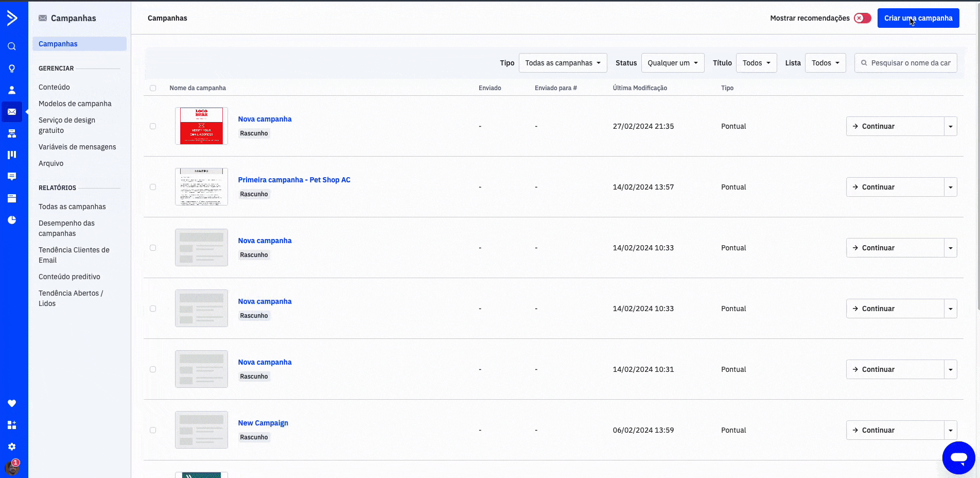Open the Todas as campanhas type dropdown
Viewport: 980px width, 478px height.
(x=563, y=63)
